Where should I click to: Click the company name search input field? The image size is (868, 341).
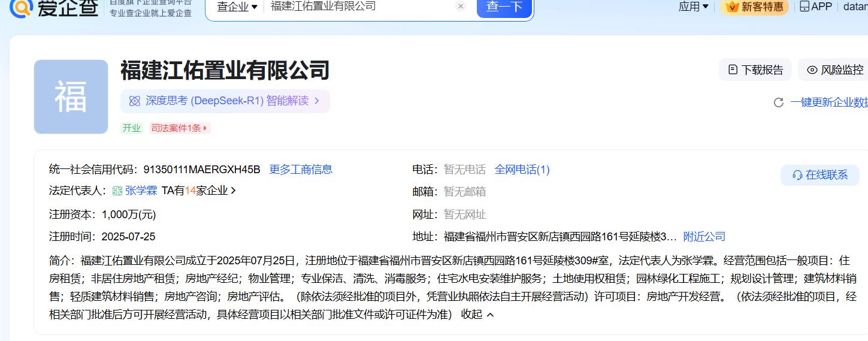[x=359, y=7]
